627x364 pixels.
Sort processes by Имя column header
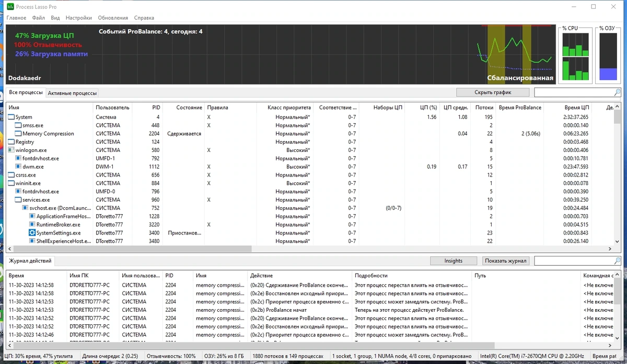tap(50, 107)
